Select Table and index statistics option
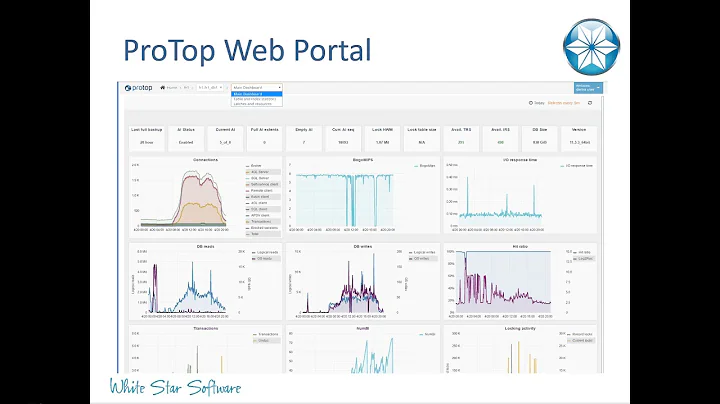This screenshot has height=404, width=720. [257, 99]
